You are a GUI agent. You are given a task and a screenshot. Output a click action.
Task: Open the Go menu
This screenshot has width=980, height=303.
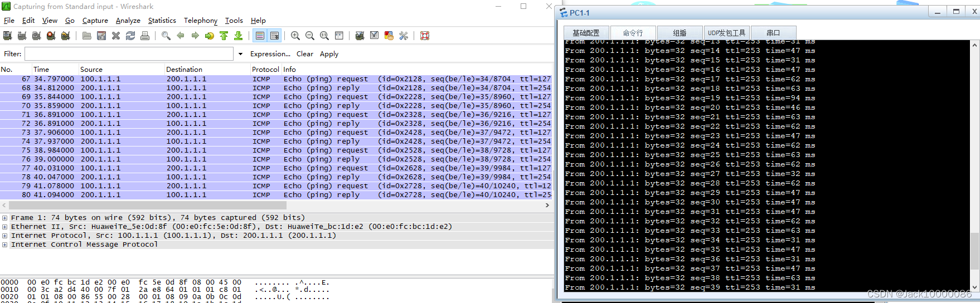70,21
